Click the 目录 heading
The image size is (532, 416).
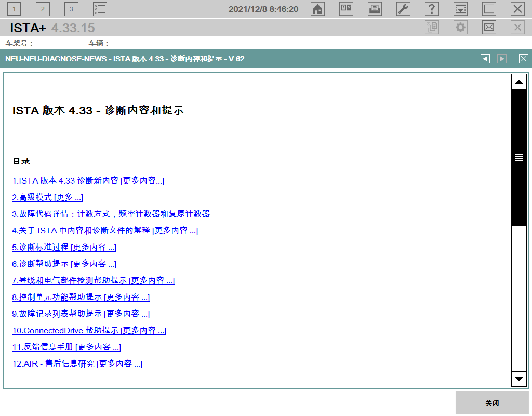pyautogui.click(x=21, y=161)
